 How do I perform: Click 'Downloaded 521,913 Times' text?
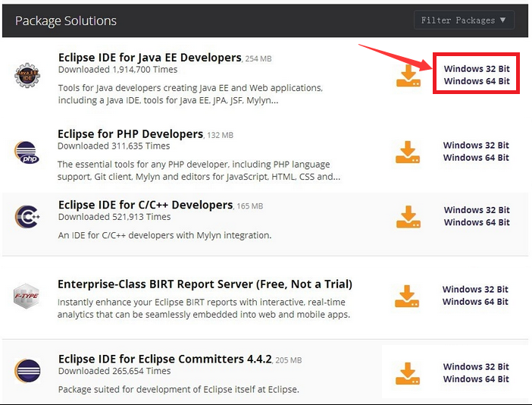coord(114,217)
